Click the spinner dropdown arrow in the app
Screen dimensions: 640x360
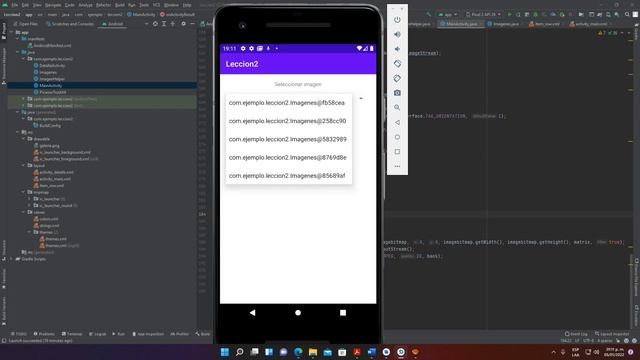[361, 98]
